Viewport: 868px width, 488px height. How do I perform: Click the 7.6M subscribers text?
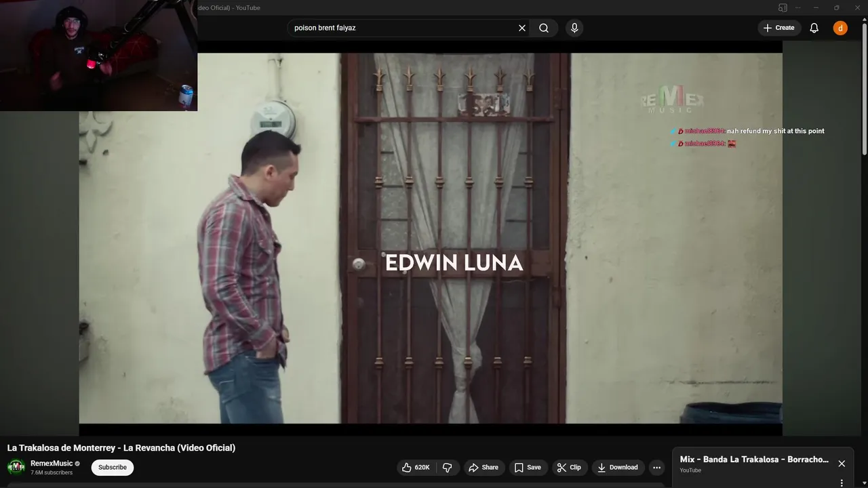52,472
